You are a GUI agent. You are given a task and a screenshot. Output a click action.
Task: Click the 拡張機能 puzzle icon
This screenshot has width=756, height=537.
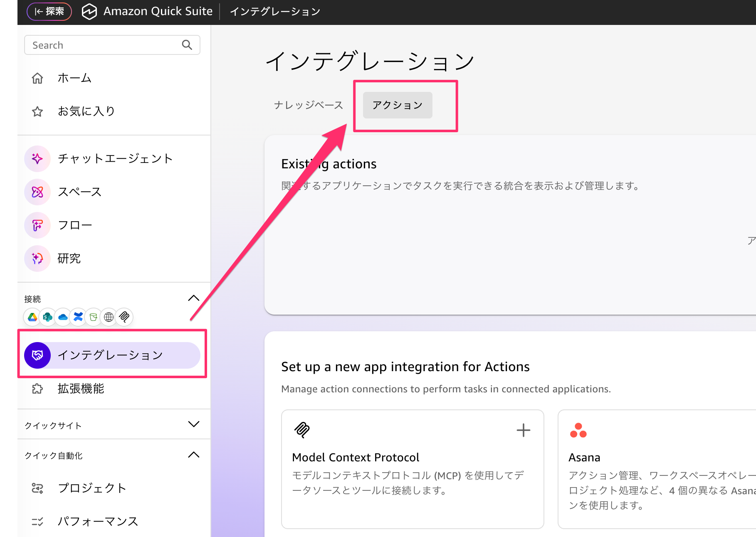coord(37,389)
